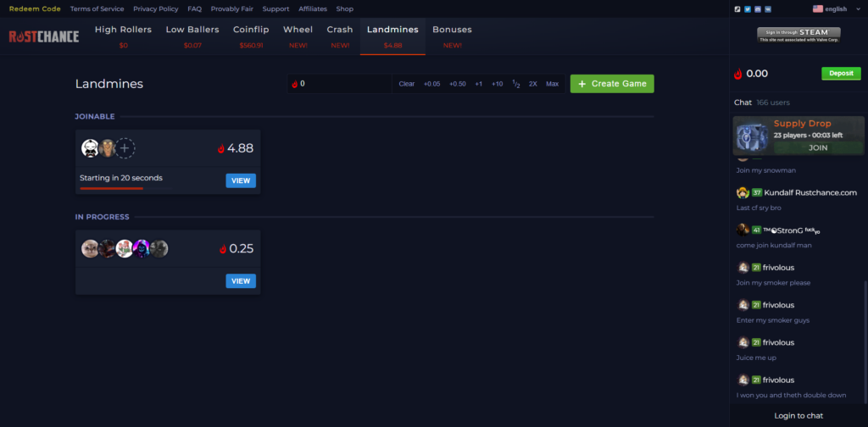This screenshot has width=868, height=427.
Task: Go to High Rollers tab
Action: click(123, 36)
